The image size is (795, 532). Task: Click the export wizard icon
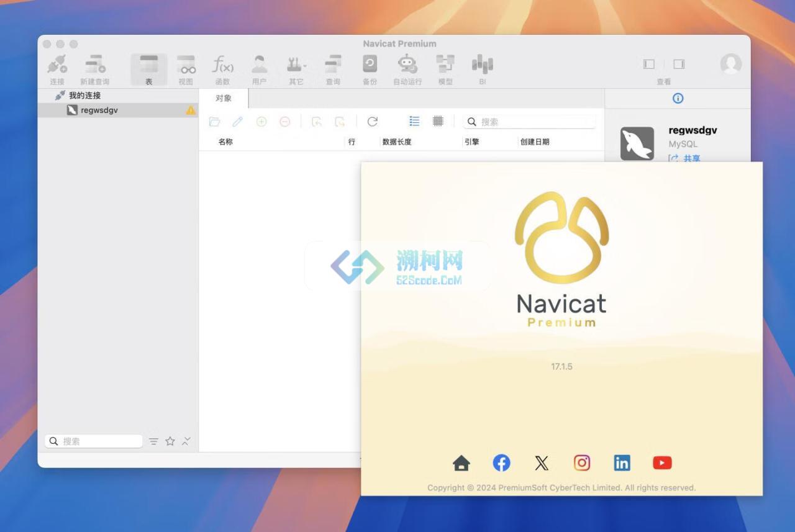340,122
